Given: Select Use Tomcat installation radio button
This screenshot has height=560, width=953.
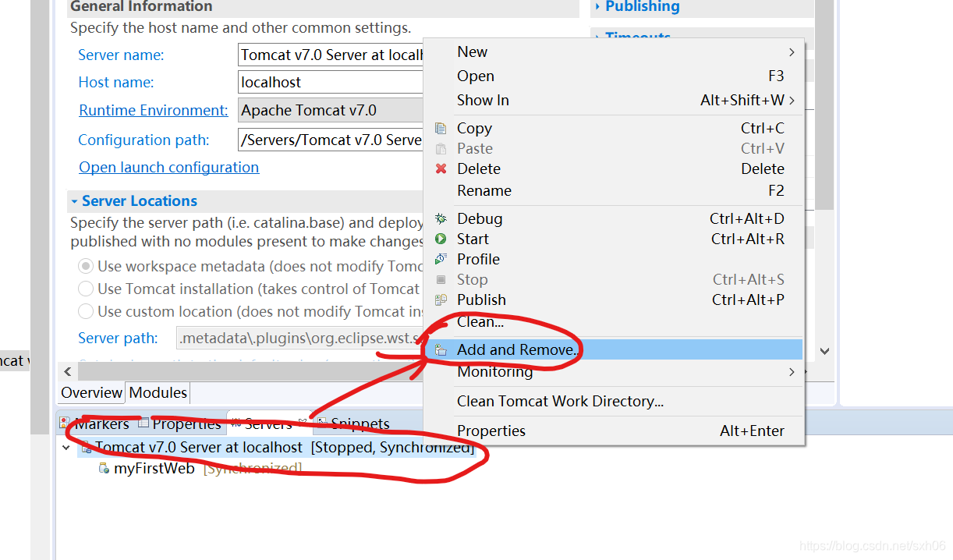Looking at the screenshot, I should 85,289.
